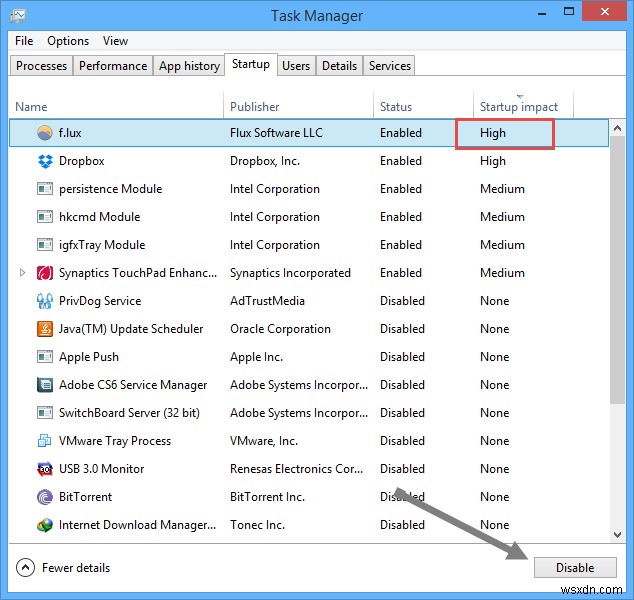Screen dimensions: 634x600
Task: Click the scrollbar down arrow
Action: coord(617,535)
